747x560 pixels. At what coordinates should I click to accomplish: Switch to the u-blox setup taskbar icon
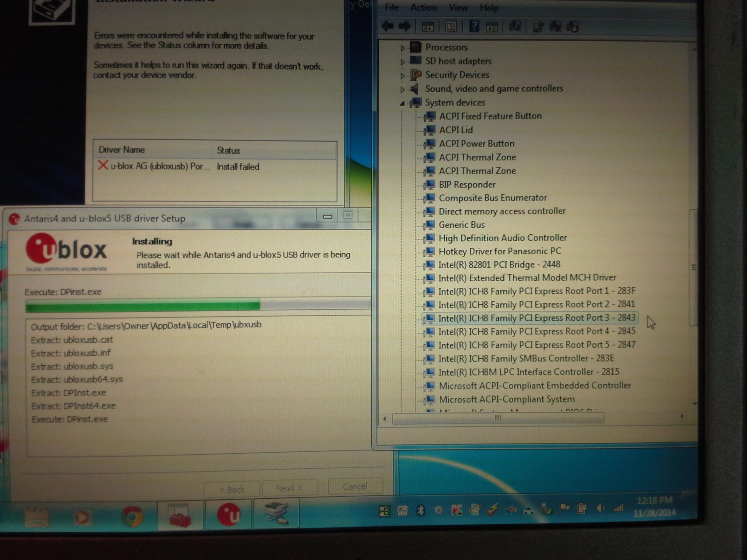[x=228, y=514]
